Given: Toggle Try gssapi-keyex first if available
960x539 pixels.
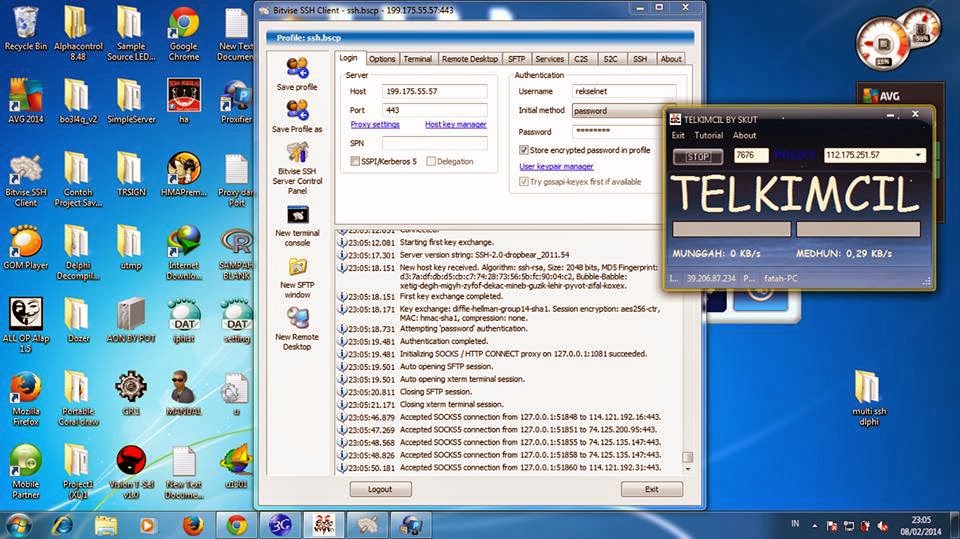Looking at the screenshot, I should [523, 182].
